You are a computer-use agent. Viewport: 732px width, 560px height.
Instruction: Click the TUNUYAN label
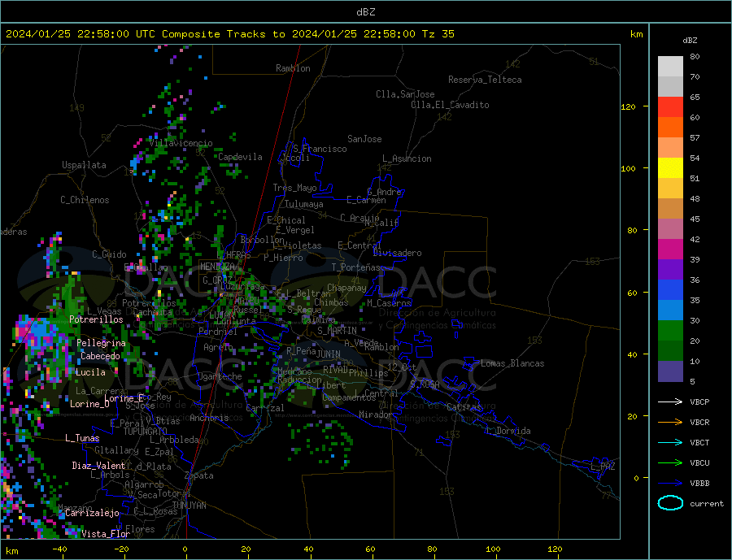189,506
